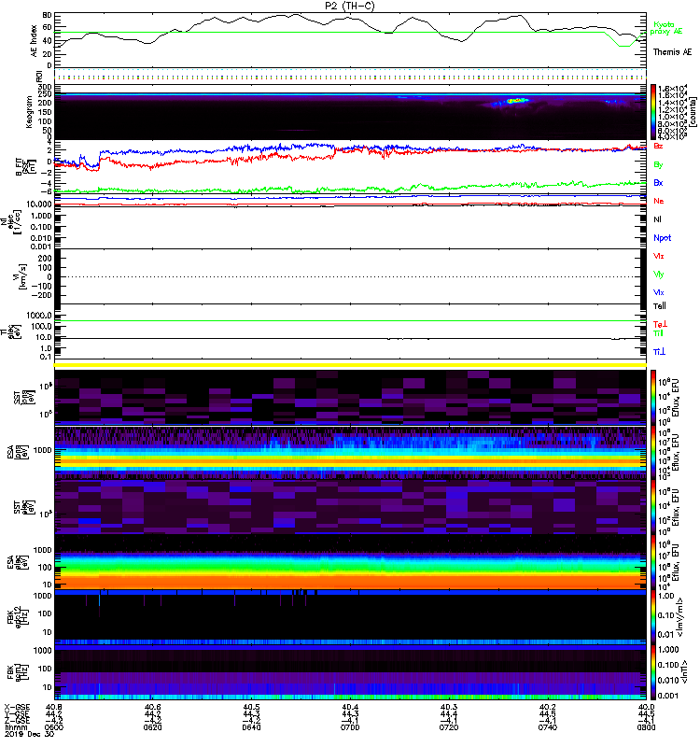
Task: Click the "0800" time tick label
Action: click(x=646, y=727)
